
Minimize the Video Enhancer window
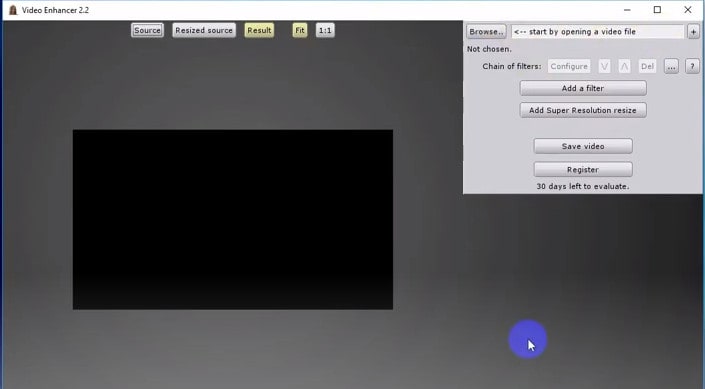coord(627,10)
